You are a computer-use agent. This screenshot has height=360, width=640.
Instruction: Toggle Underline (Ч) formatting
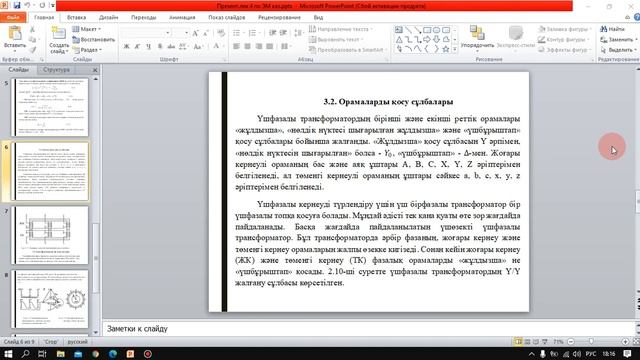pyautogui.click(x=149, y=47)
